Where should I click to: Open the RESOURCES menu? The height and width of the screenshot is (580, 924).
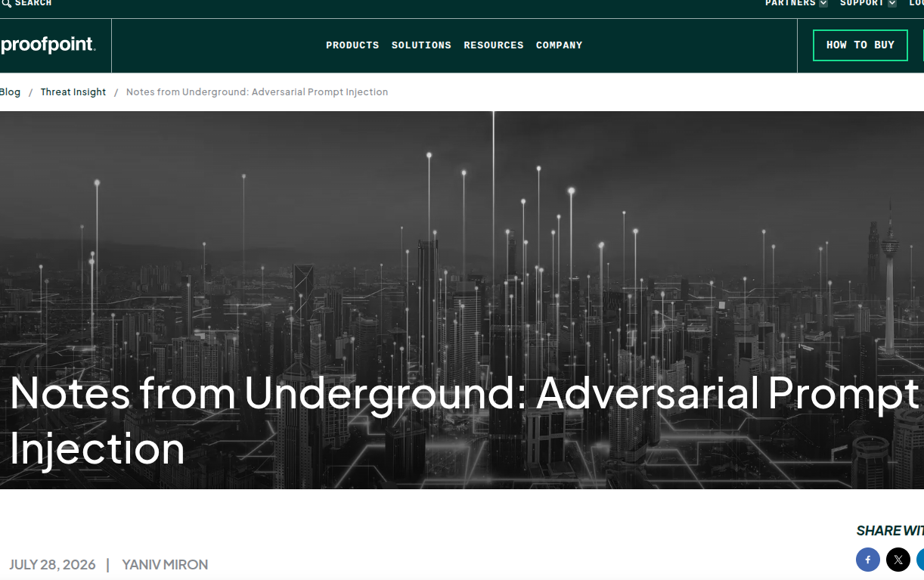(x=494, y=45)
